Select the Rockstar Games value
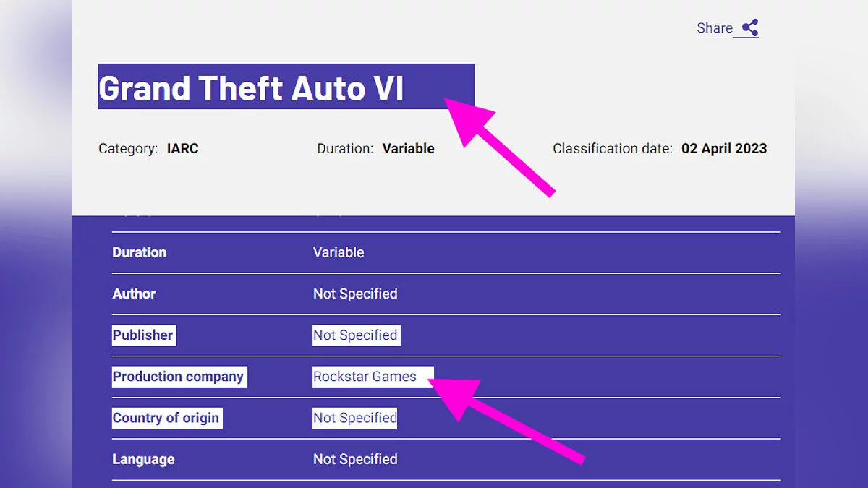The height and width of the screenshot is (488, 868). point(365,377)
